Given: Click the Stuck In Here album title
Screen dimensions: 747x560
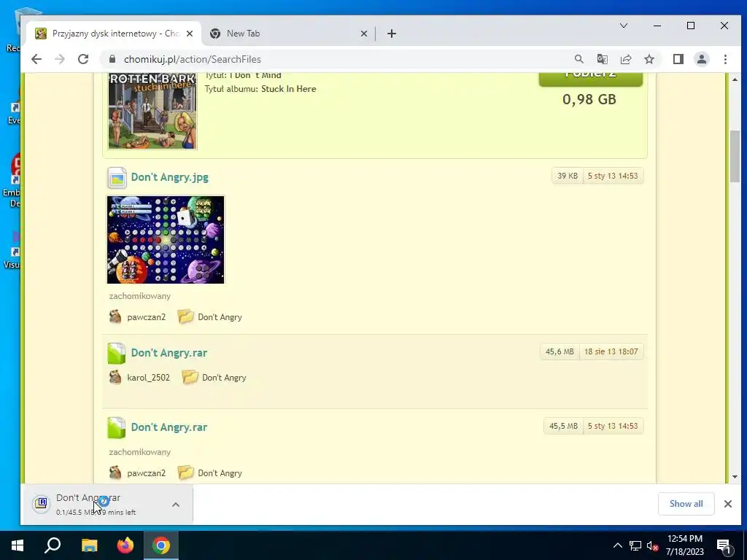Looking at the screenshot, I should click(x=289, y=89).
